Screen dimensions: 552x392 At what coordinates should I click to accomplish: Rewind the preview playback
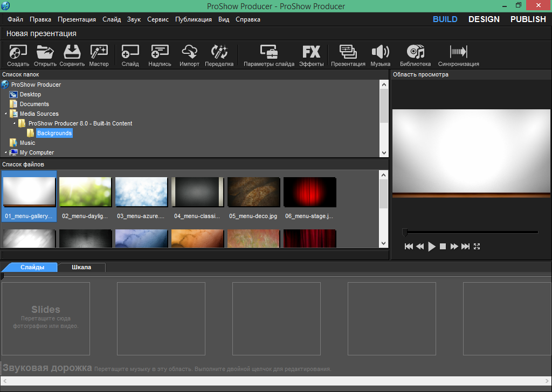point(420,247)
